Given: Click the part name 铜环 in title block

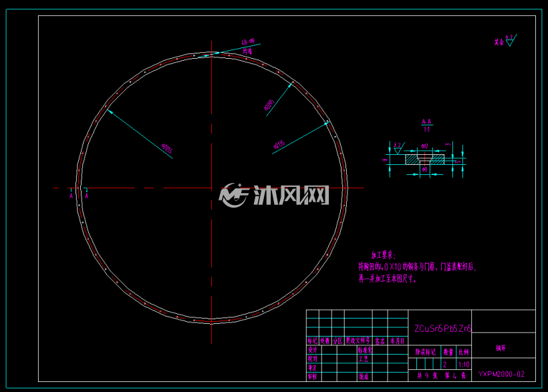Looking at the screenshot, I should pyautogui.click(x=501, y=348).
